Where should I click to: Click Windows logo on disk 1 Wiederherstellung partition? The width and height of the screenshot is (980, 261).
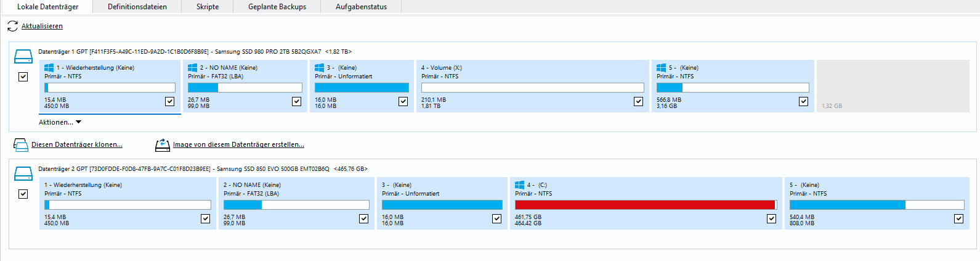click(49, 68)
